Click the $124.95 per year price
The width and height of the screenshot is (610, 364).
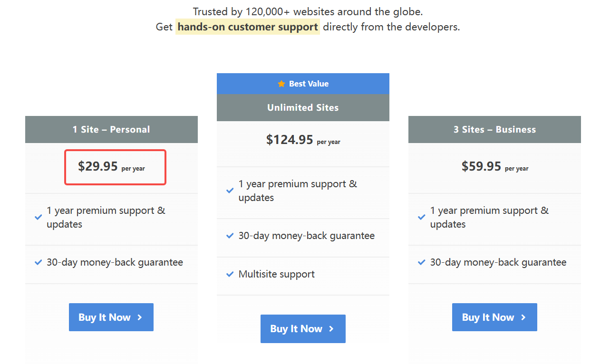tap(303, 140)
